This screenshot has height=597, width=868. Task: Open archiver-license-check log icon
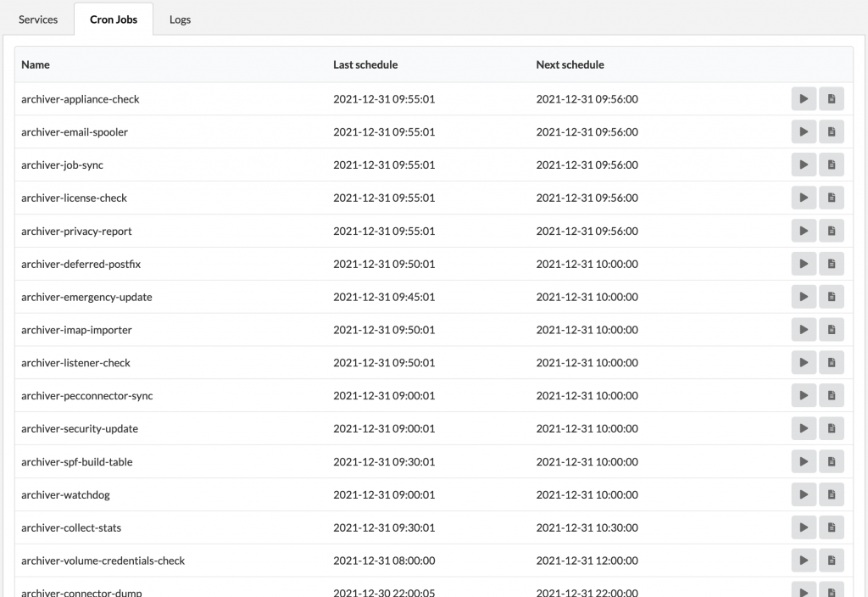point(832,198)
